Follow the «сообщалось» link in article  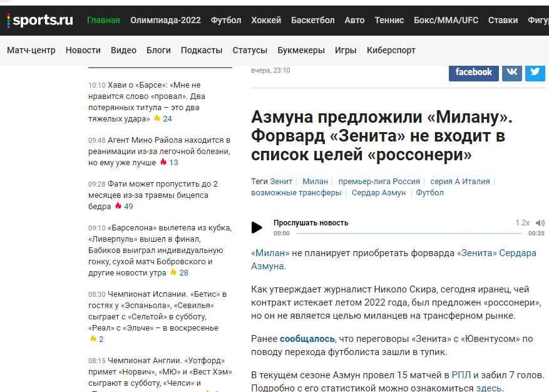pos(307,339)
